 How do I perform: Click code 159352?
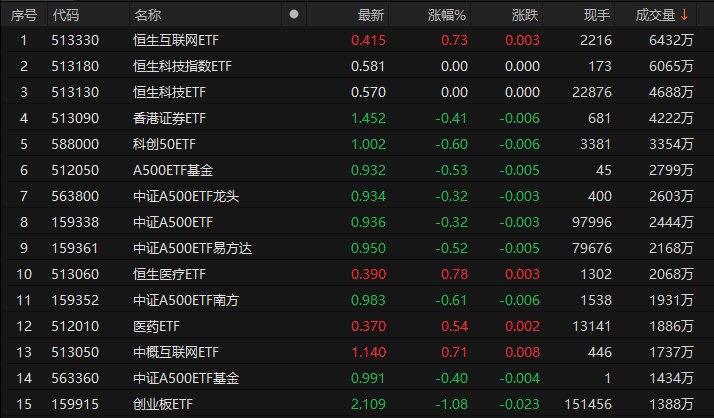75,300
